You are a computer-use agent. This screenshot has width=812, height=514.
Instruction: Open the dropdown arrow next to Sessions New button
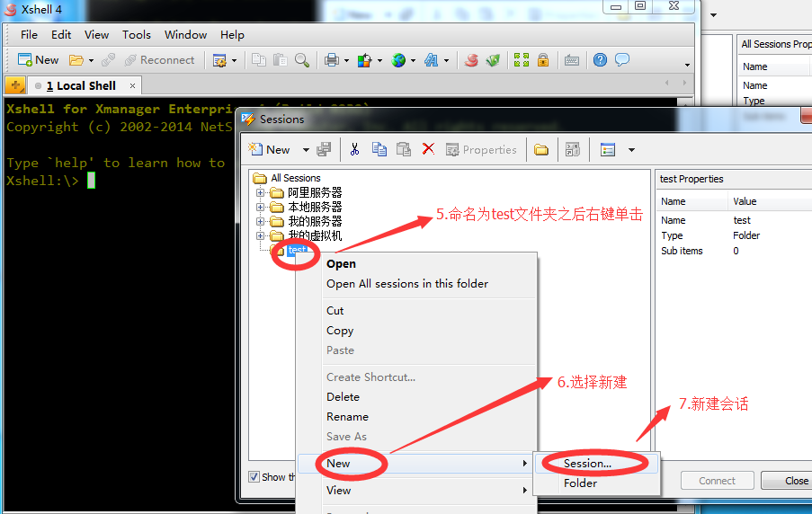306,150
